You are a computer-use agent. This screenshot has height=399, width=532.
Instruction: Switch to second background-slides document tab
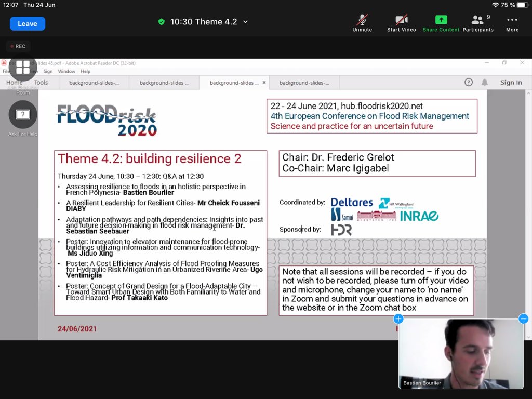pos(164,83)
